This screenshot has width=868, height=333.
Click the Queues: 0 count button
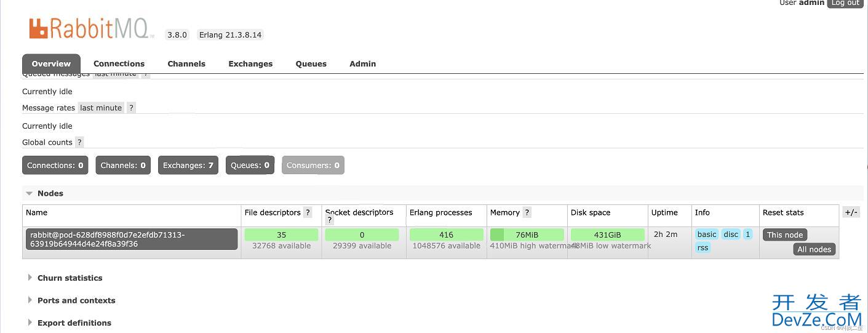(250, 165)
